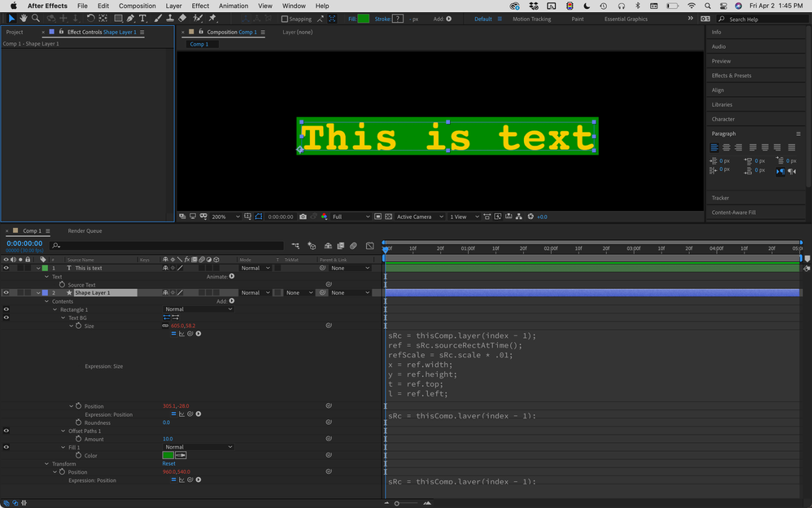This screenshot has height=508, width=812.
Task: Open the viewer magnification 200% dropdown
Action: [x=225, y=217]
